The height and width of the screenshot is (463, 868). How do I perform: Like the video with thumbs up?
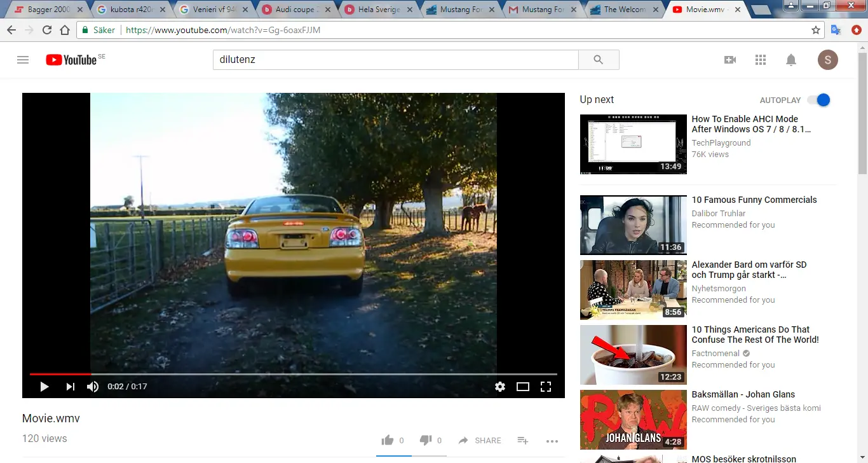[x=387, y=440]
